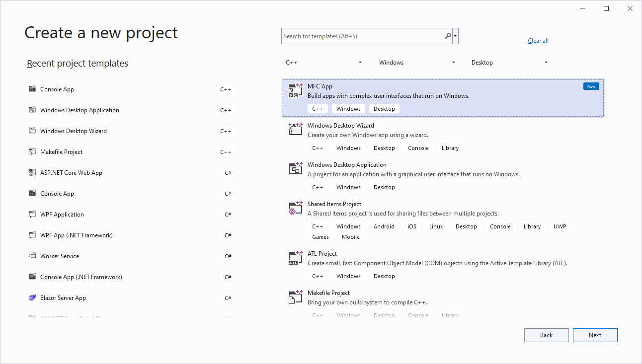Click the Games tag on Shared Items Project
Viewport: 642px width, 364px height.
(x=321, y=237)
